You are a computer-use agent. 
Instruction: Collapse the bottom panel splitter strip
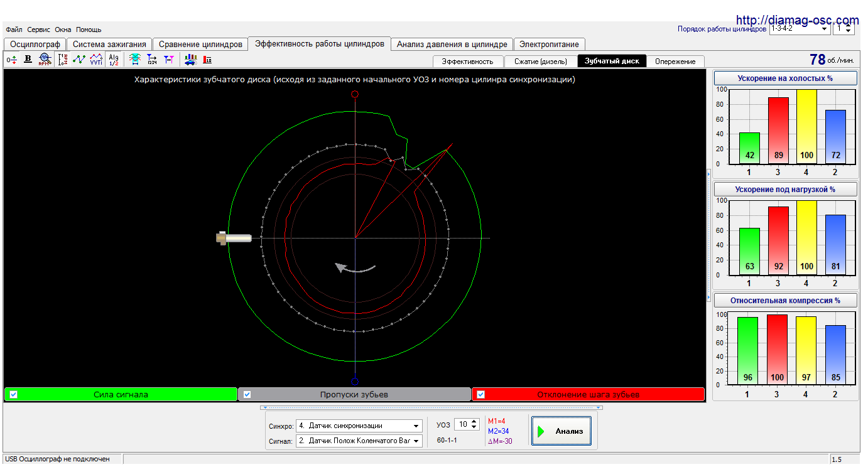pos(431,407)
